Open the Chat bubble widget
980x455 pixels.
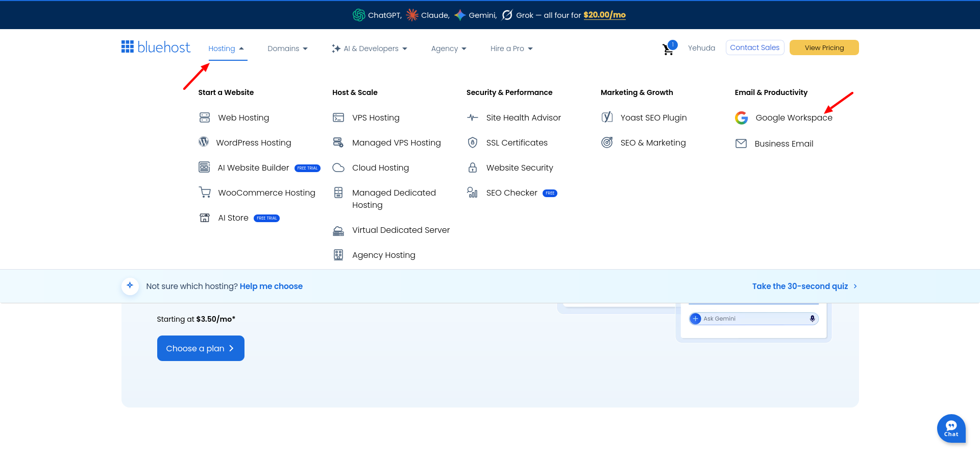point(951,428)
